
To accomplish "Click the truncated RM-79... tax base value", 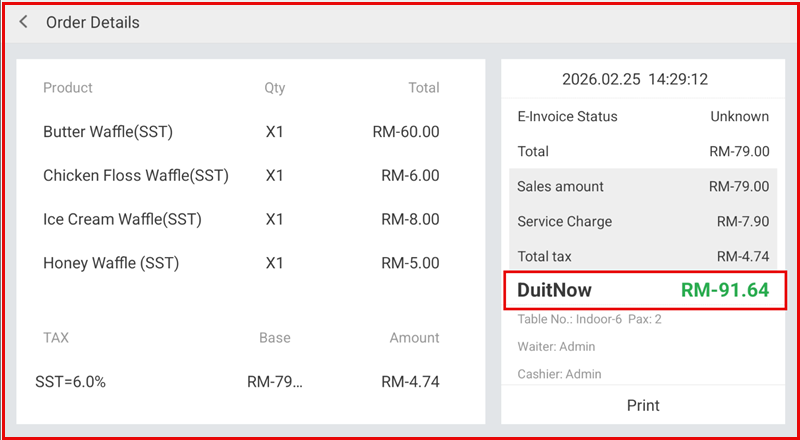I will [x=274, y=381].
